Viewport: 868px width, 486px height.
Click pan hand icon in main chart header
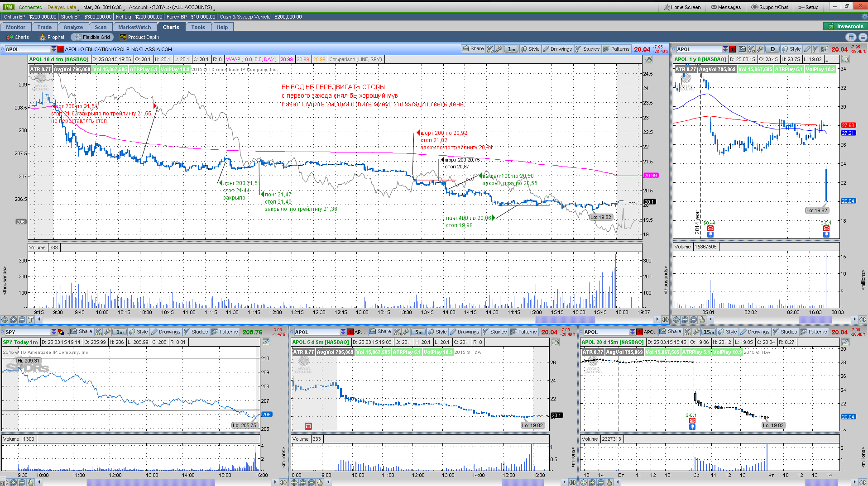(648, 60)
